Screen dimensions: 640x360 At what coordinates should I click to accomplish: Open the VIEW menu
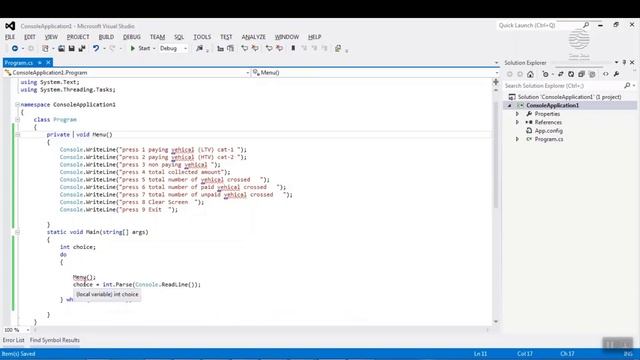[51, 37]
